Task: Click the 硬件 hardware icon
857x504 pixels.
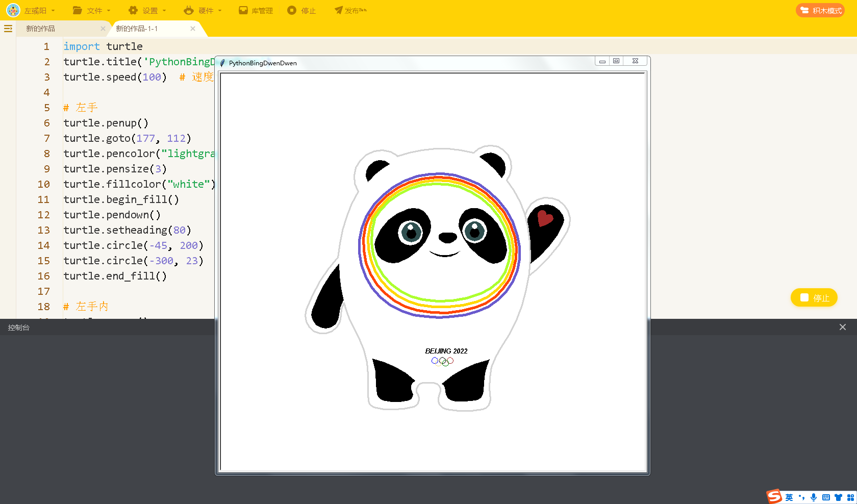Action: click(x=189, y=10)
